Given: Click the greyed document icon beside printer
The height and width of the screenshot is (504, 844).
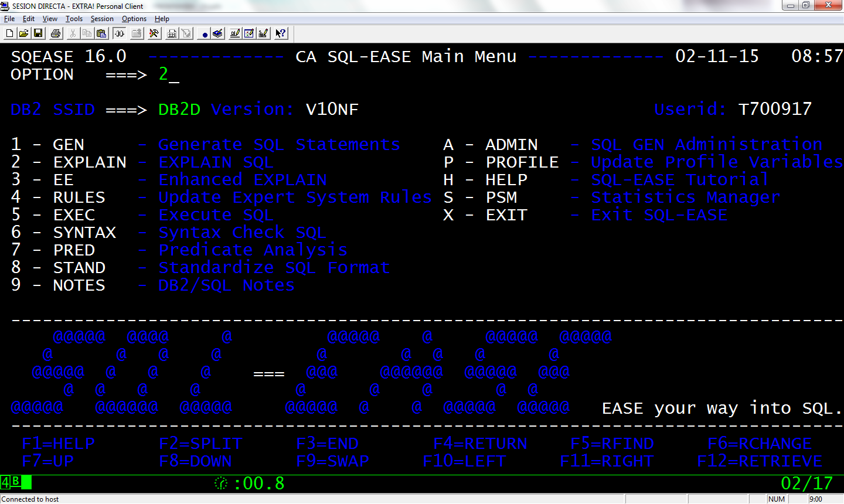Looking at the screenshot, I should coord(186,33).
